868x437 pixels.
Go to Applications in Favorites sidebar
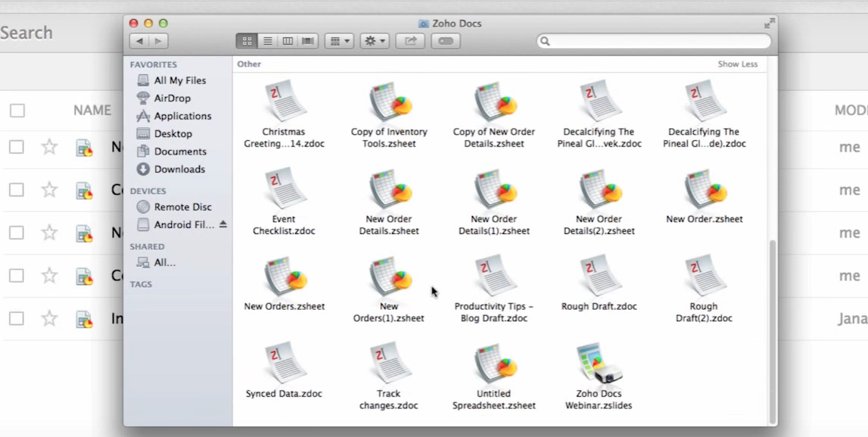(182, 116)
